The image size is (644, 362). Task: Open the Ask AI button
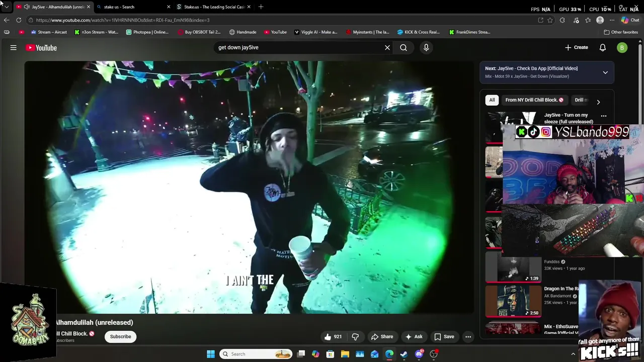click(x=414, y=336)
